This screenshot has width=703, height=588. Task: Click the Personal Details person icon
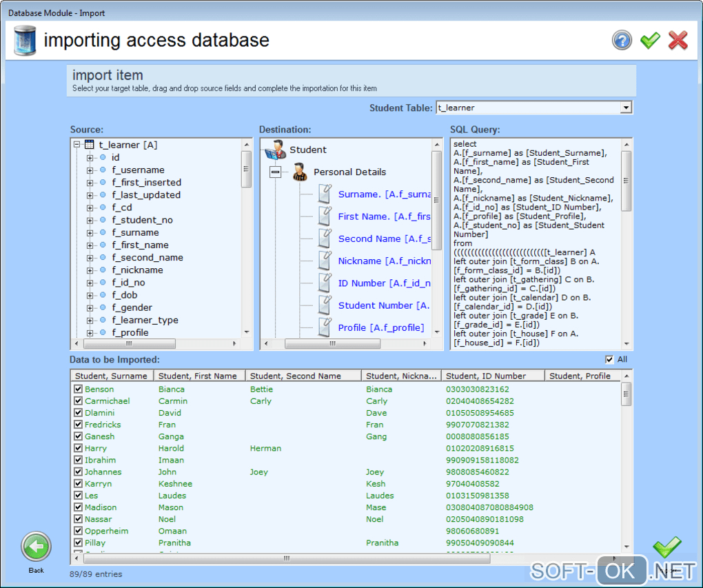point(300,172)
